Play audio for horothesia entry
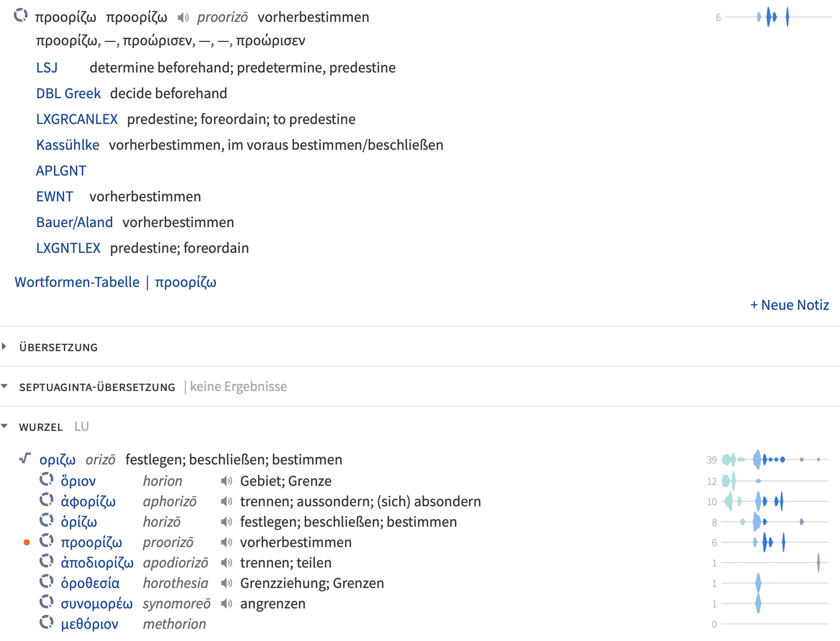 (226, 583)
